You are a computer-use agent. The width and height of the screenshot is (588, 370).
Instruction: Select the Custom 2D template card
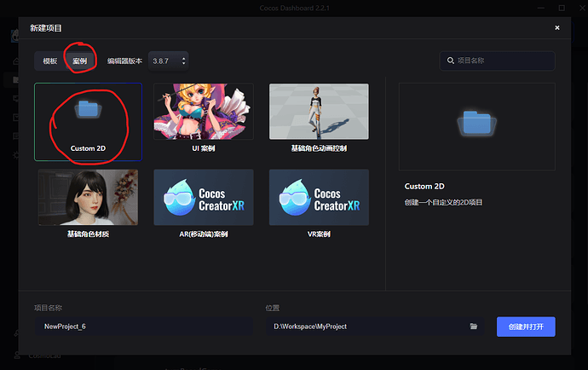pos(88,122)
